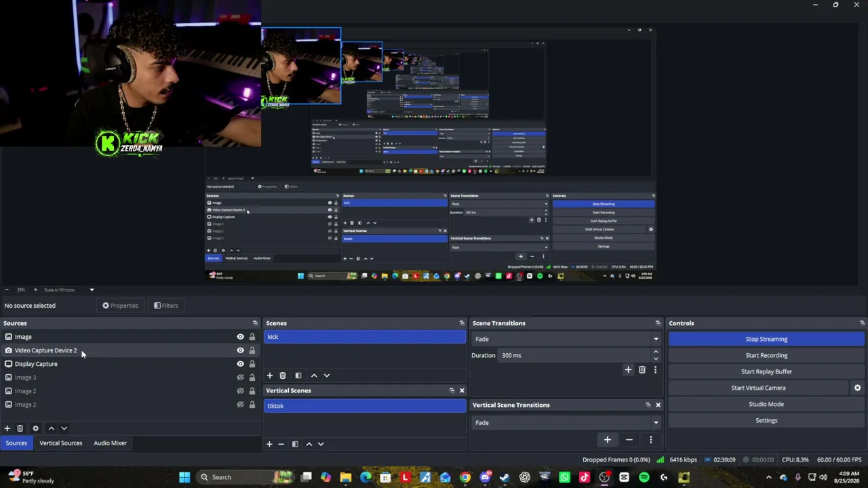Add a scene transition with the plus icon
This screenshot has height=488, width=868.
click(x=628, y=370)
